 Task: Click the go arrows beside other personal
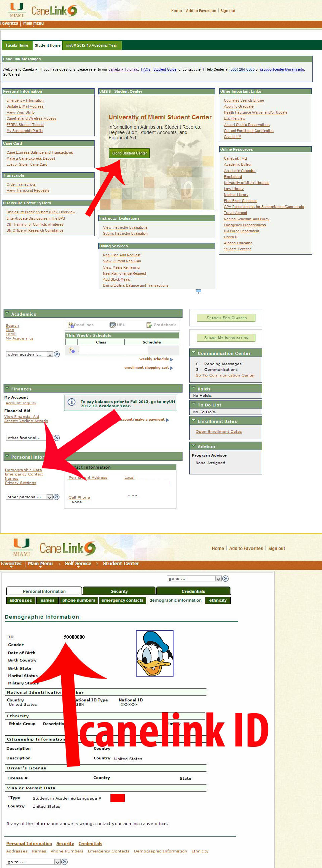tap(57, 497)
